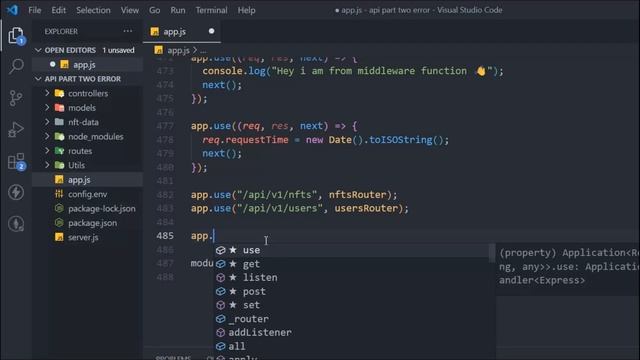Switch to the app.js editor tab
The height and width of the screenshot is (360, 640).
click(182, 31)
